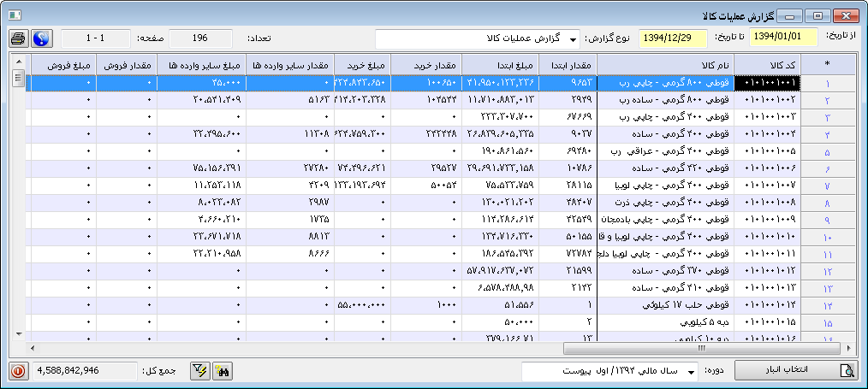Select the row with code ۰۱۰۱۰۰۱۰۱۴
Viewport: 868px width, 389px height.
(768, 304)
